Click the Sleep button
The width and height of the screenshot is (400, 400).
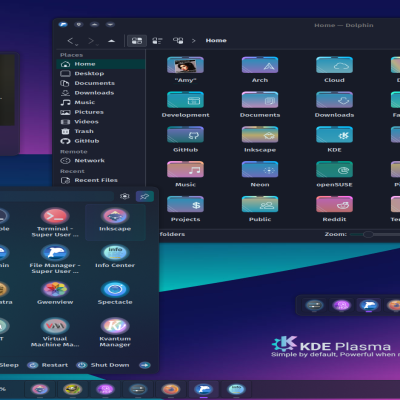[x=9, y=365]
